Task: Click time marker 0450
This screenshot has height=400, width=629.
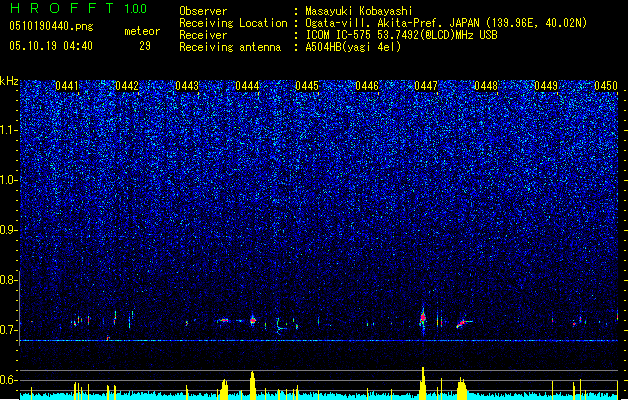Action: [606, 86]
